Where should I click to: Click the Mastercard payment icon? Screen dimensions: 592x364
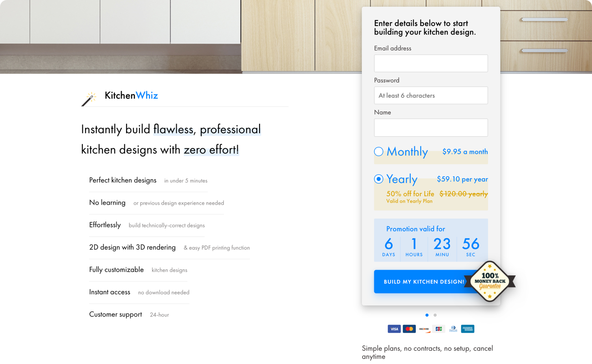[x=409, y=329]
